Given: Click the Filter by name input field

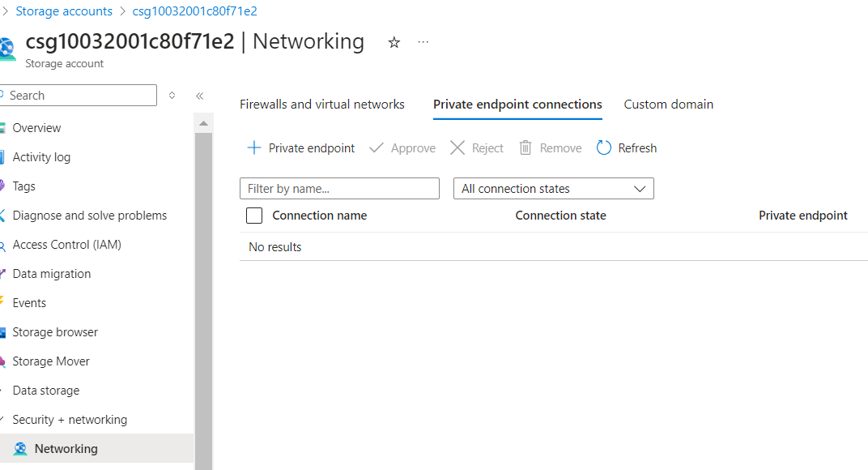Looking at the screenshot, I should (339, 189).
